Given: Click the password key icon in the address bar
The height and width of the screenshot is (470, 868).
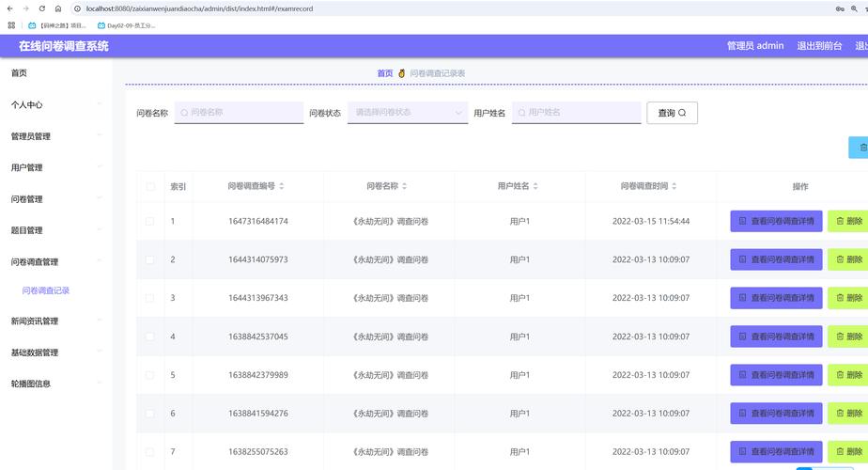Looking at the screenshot, I should (x=840, y=8).
